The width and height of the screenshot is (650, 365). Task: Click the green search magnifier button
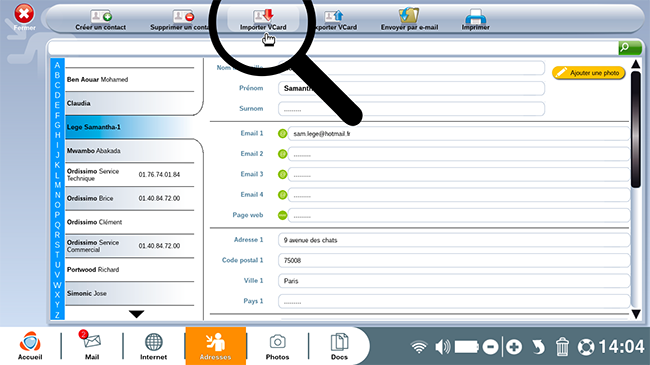tap(630, 48)
